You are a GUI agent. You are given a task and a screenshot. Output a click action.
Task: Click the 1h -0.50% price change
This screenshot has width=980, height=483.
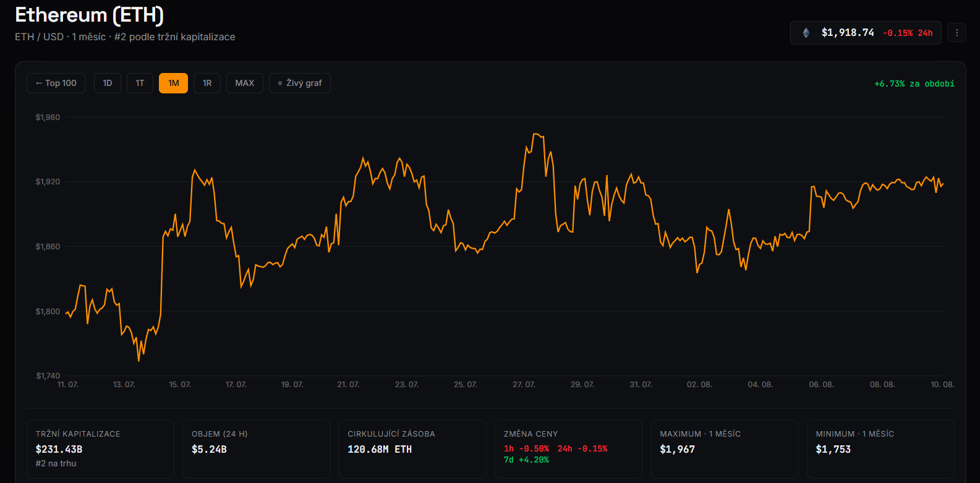[527, 449]
